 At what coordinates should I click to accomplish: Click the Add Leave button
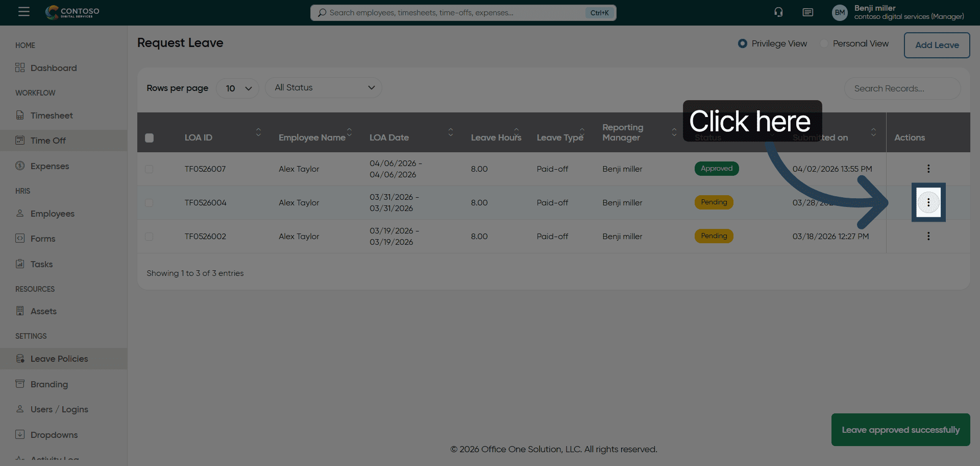pyautogui.click(x=937, y=45)
